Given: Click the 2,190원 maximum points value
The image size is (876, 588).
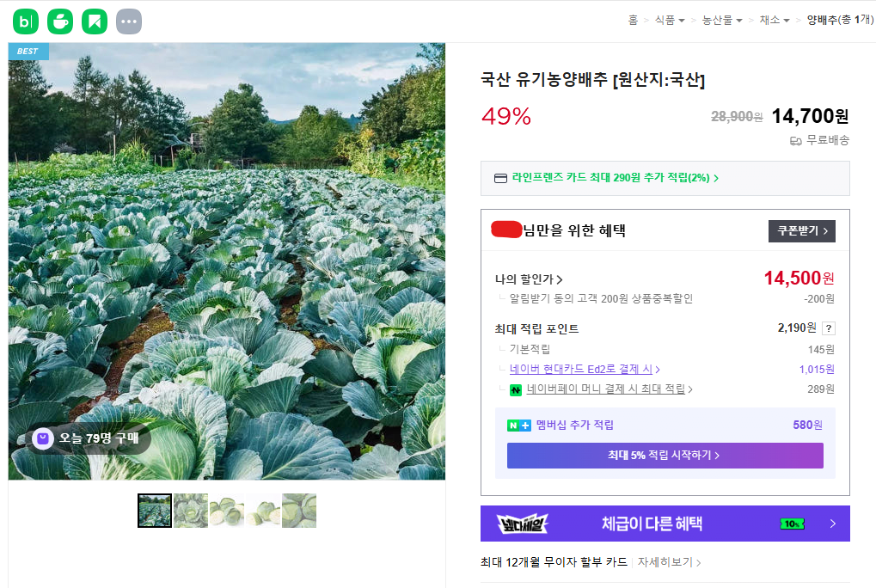Looking at the screenshot, I should pos(797,328).
